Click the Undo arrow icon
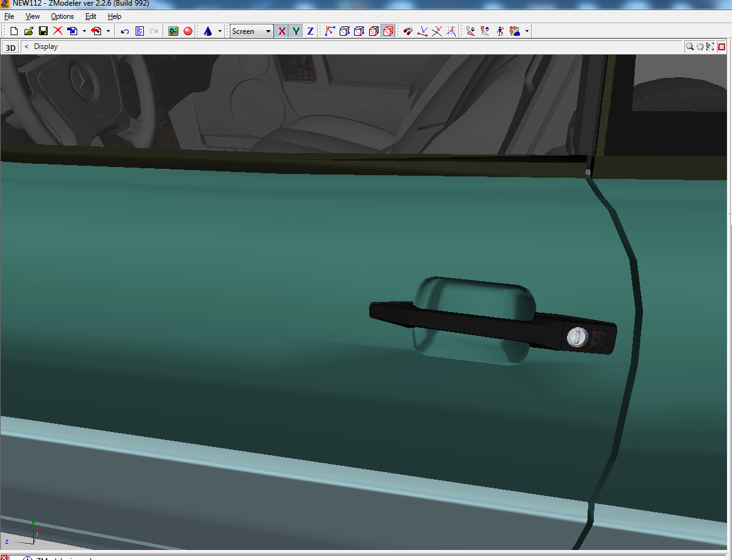This screenshot has height=560, width=732. [x=125, y=31]
